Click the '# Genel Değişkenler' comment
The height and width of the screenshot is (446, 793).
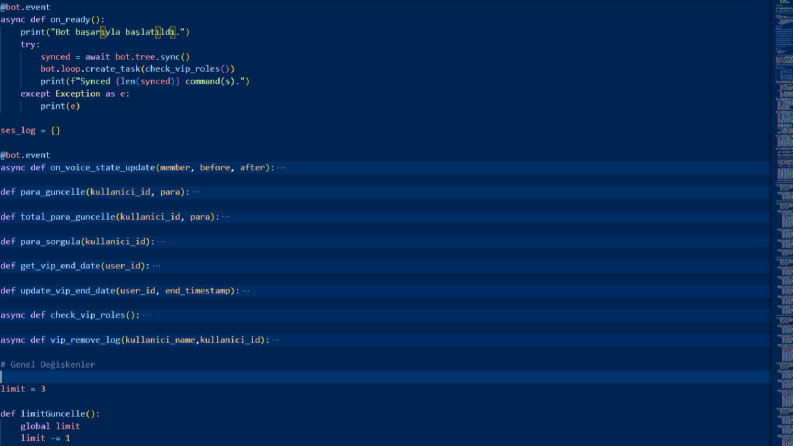(x=48, y=365)
